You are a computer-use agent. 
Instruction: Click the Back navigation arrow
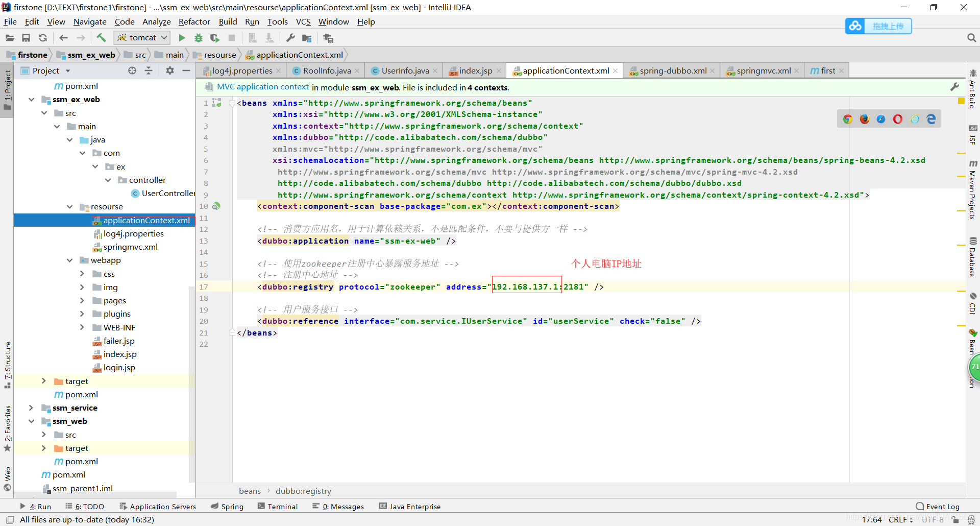coord(63,38)
